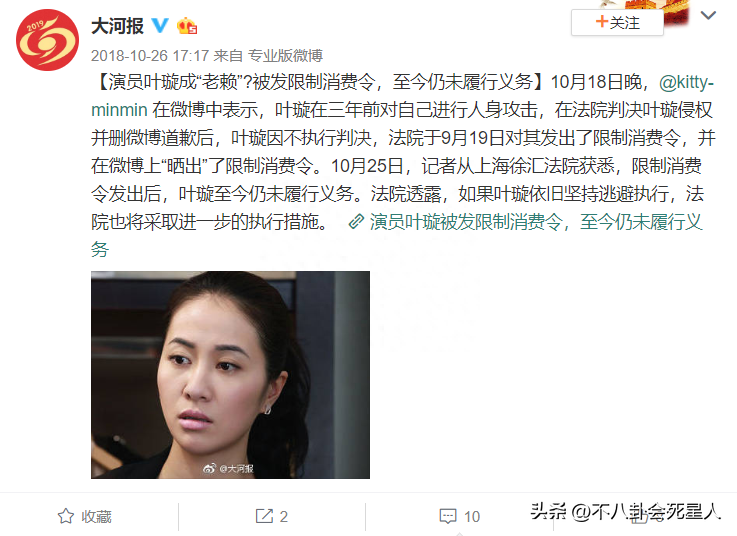Screen dimensions: 737x536
Task: Open the 大河报 account name
Action: [x=117, y=26]
